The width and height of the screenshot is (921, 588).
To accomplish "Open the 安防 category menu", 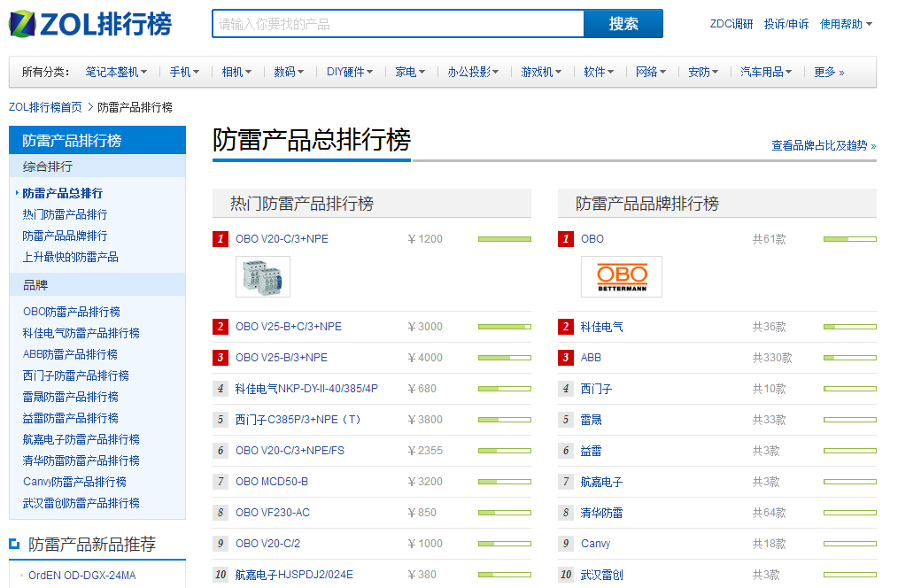I will [x=703, y=73].
